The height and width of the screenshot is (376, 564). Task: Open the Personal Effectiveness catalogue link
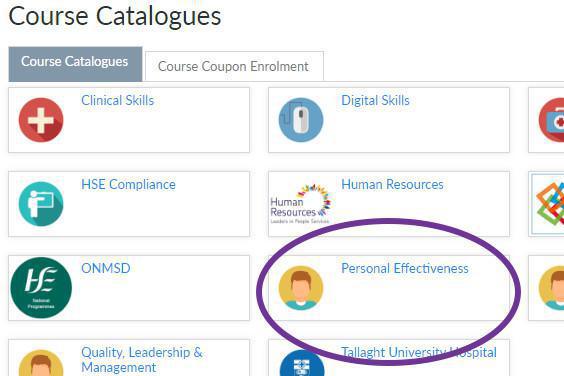point(405,268)
